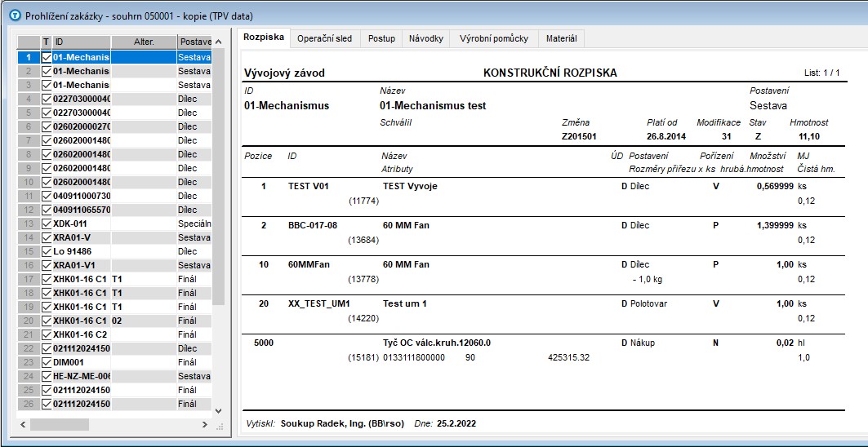Click the value 425315.32 in the report
This screenshot has width=868, height=447.
568,357
